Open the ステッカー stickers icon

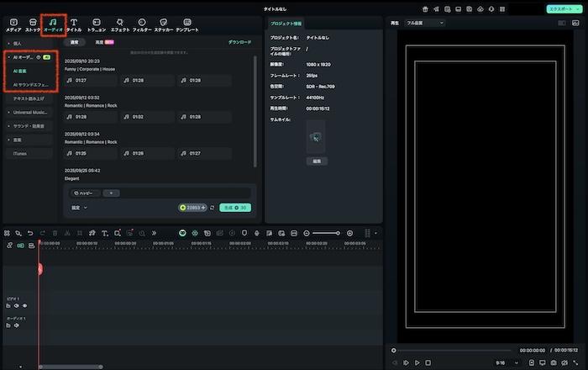163,23
